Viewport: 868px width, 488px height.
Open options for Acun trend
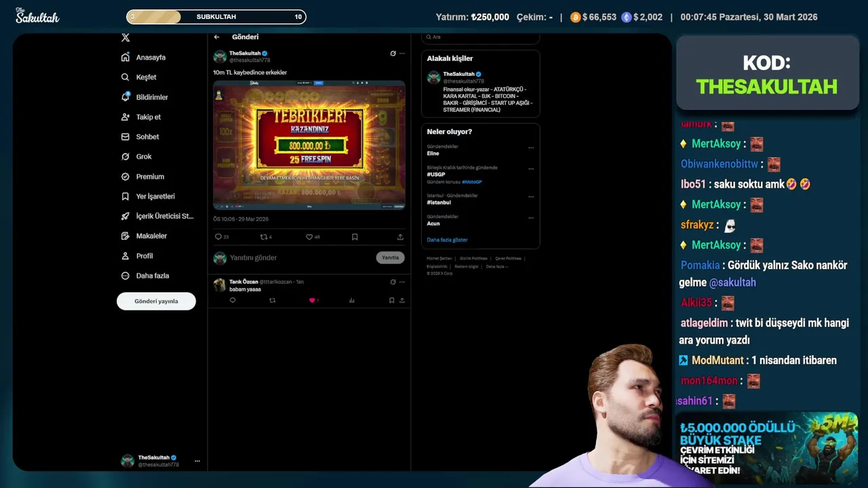531,218
